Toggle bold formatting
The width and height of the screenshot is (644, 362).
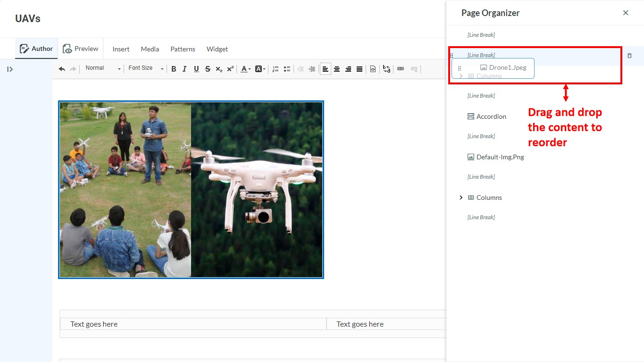click(x=174, y=69)
